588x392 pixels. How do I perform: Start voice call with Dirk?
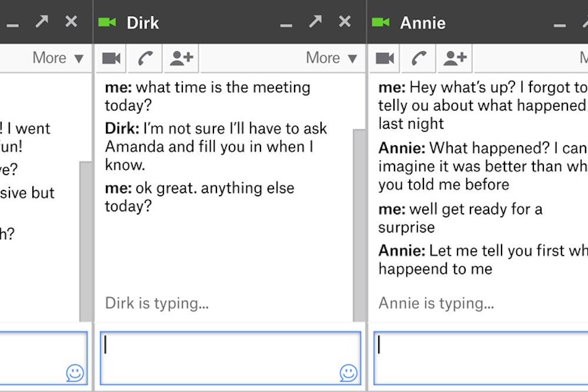(145, 58)
